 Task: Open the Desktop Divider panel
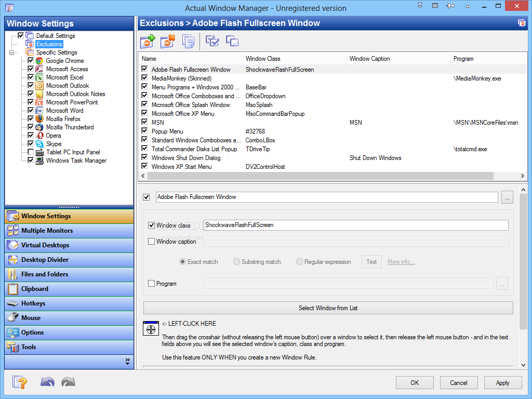[x=69, y=260]
